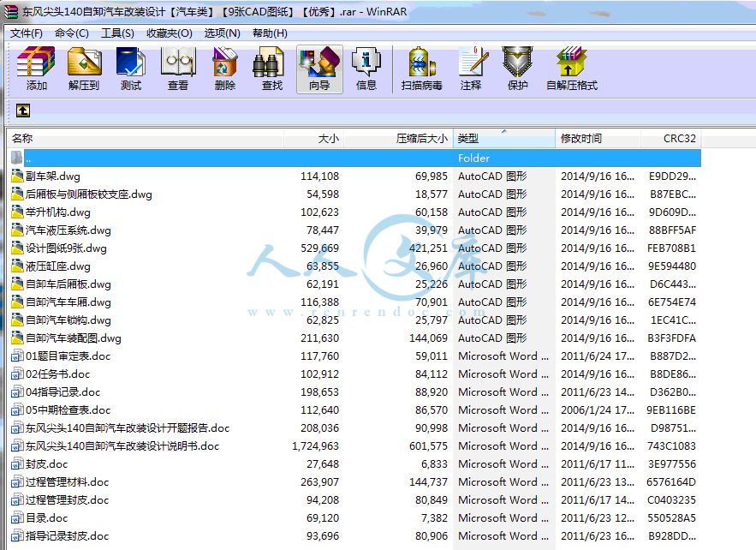Click the CRC32 value 6576164D
The width and height of the screenshot is (756, 550).
[671, 481]
